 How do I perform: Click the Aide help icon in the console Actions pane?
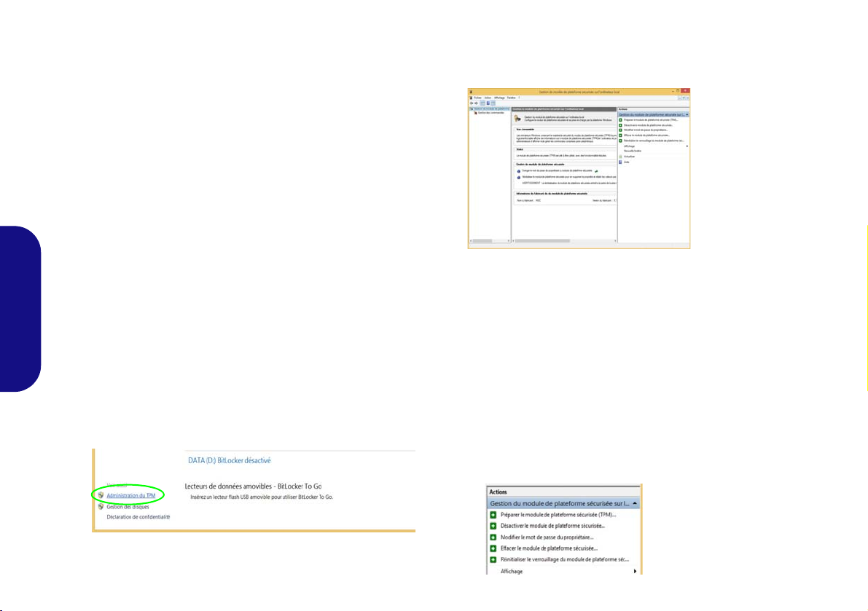pos(620,162)
